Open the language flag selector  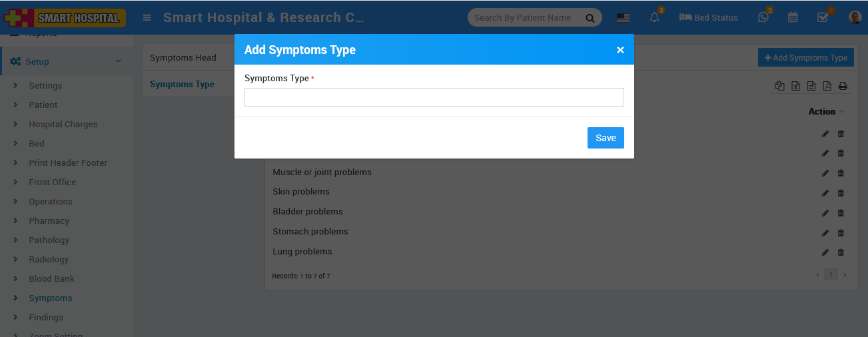[623, 18]
